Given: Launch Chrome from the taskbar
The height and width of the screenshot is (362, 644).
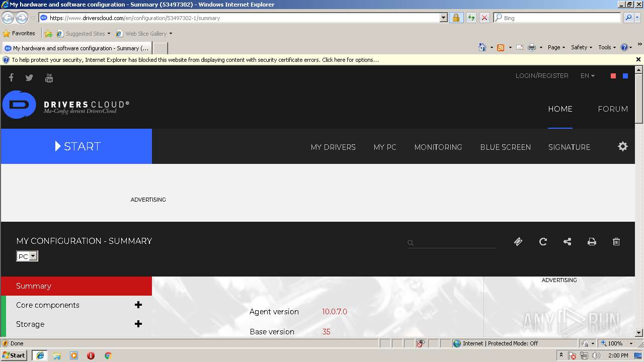Looking at the screenshot, I should pyautogui.click(x=108, y=355).
